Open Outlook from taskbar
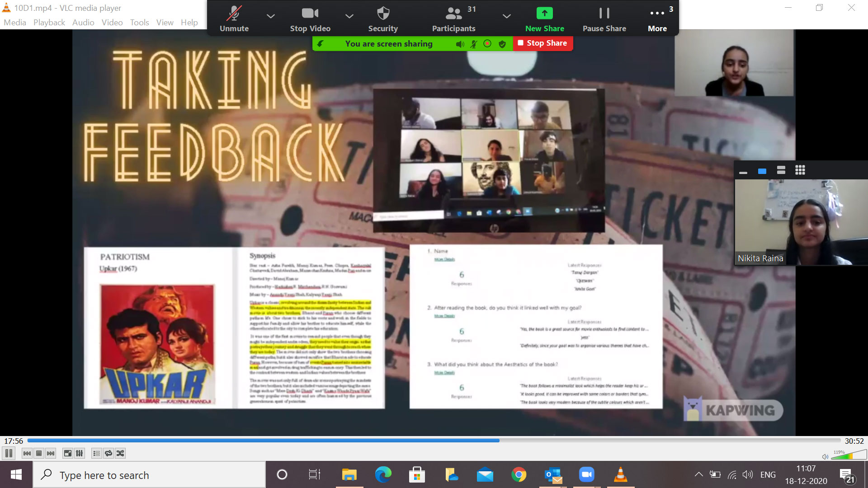 (553, 475)
